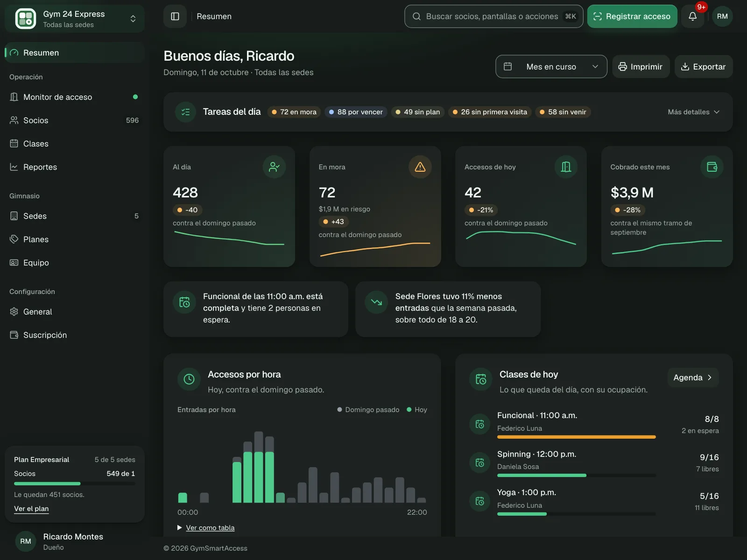Image resolution: width=747 pixels, height=560 pixels.
Task: Expand Más detalles in daily tasks
Action: click(694, 112)
